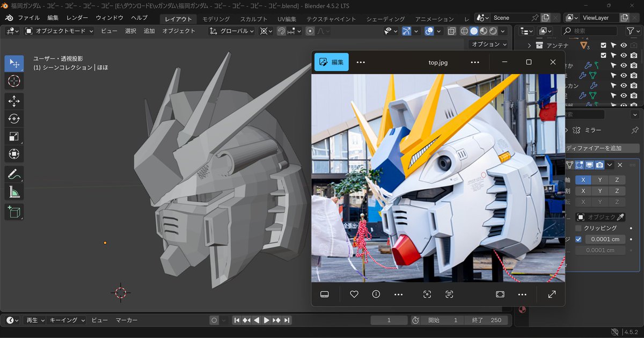Toggle X-ray view icon in viewport header
Screen dimensions: 644x338
(x=451, y=31)
